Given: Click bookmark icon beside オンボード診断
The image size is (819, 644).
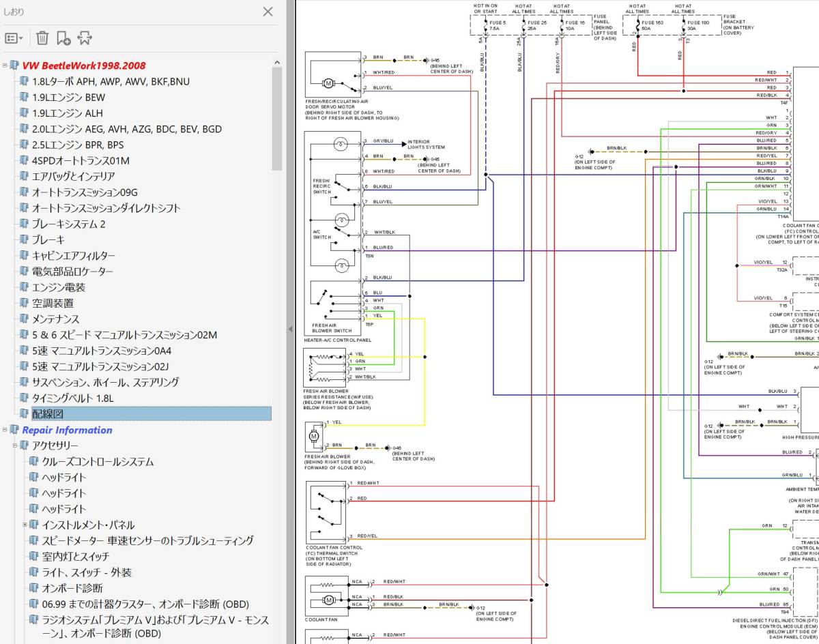Looking at the screenshot, I should point(34,588).
